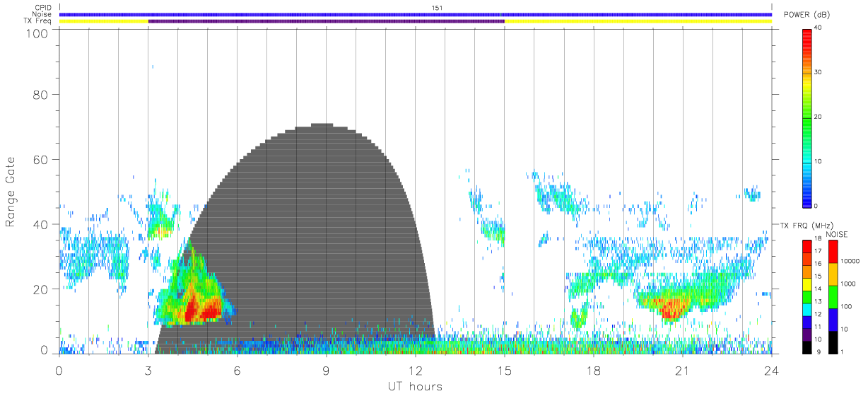Screen dimensions: 868x401
Task: Click power scale value '10'
Action: [x=818, y=161]
